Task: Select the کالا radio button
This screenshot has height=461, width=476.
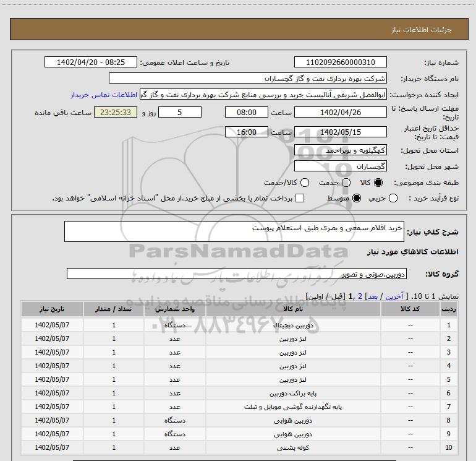Action: pos(378,183)
